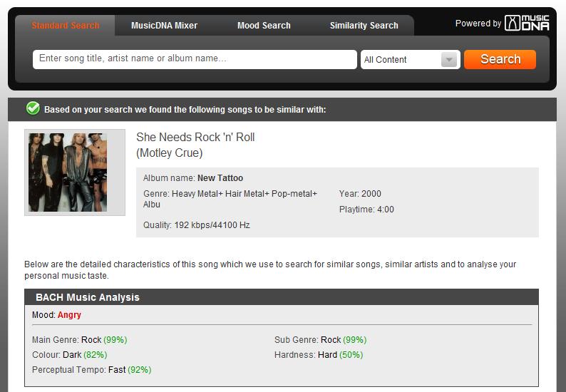The image size is (566, 392).
Task: Click the green checkmark icon
Action: [33, 108]
